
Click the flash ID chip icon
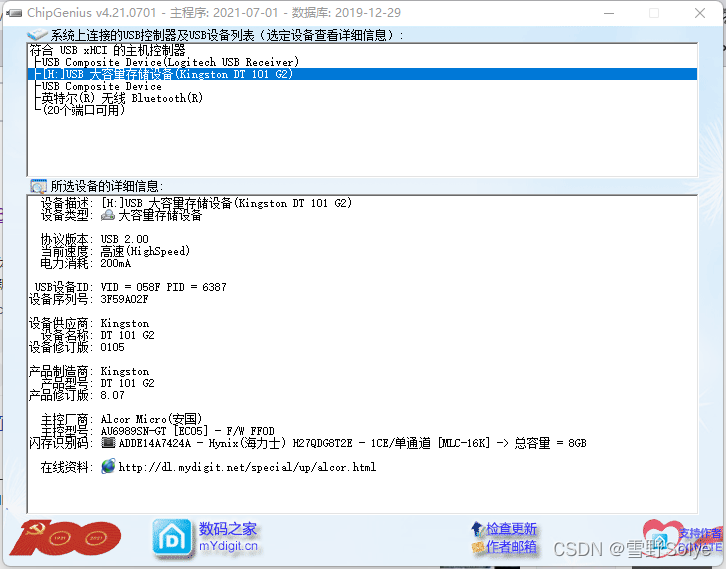[x=108, y=443]
